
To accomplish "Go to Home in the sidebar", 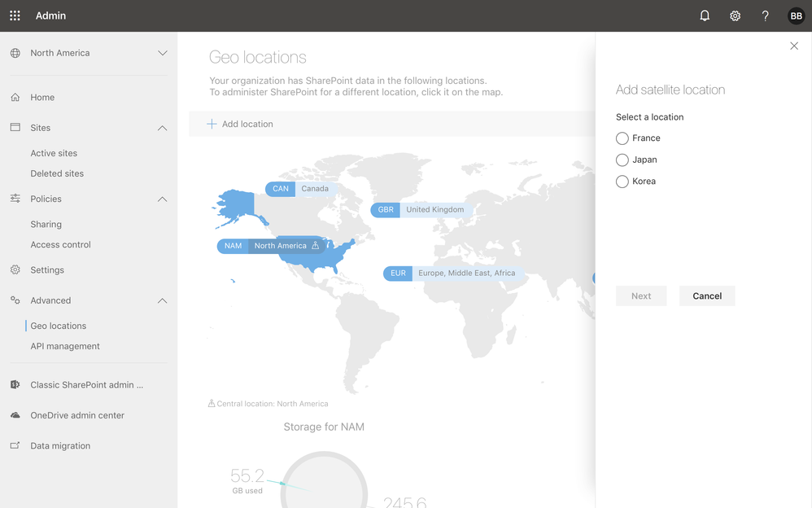I will [42, 97].
